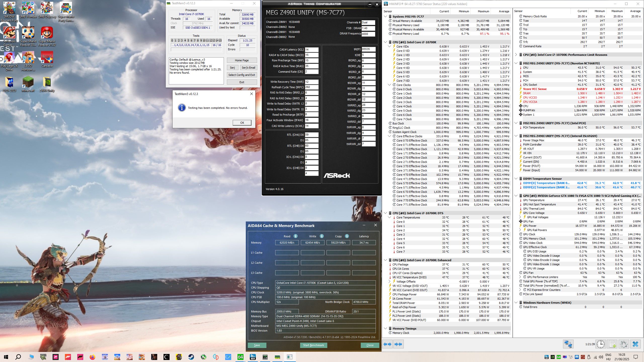Click the ENG HU language indicator
Screen dimensions: 644x362
pos(608,357)
